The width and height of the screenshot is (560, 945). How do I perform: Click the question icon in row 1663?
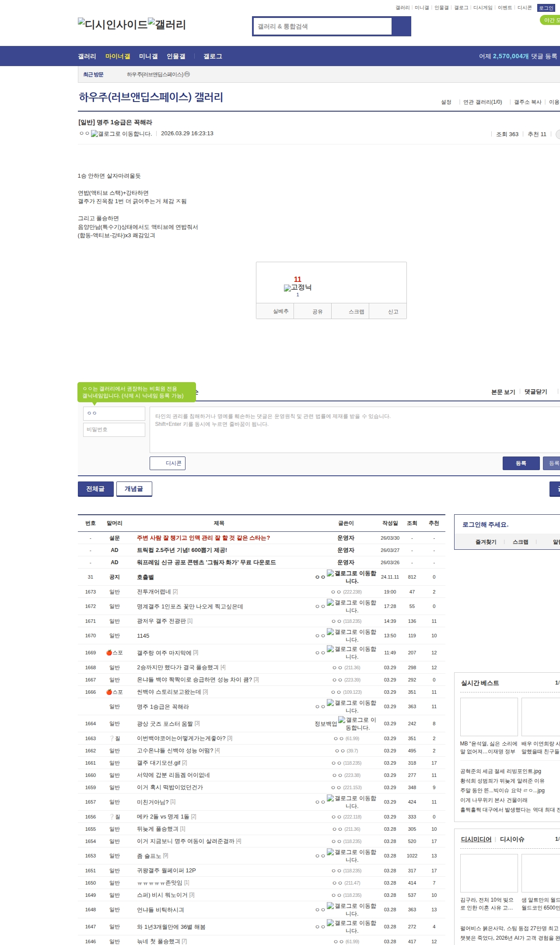[x=112, y=738]
